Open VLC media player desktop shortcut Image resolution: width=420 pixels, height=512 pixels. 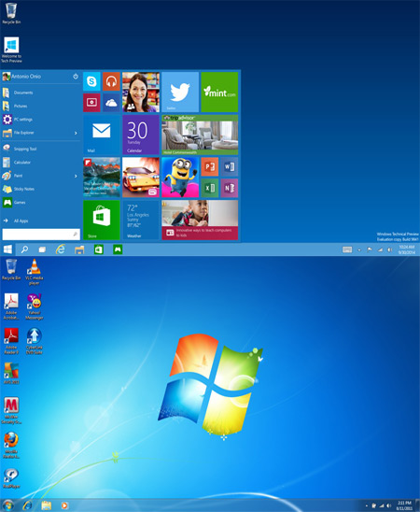click(34, 272)
